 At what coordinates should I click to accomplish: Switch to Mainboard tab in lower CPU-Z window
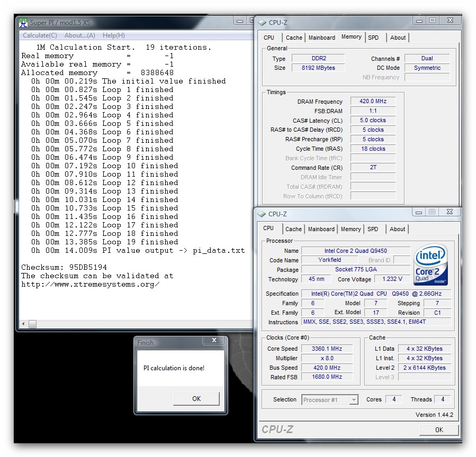pyautogui.click(x=321, y=229)
